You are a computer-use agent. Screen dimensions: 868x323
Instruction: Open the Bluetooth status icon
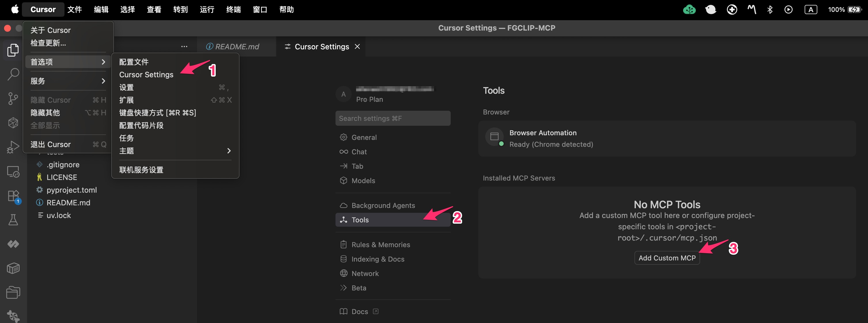pyautogui.click(x=770, y=10)
